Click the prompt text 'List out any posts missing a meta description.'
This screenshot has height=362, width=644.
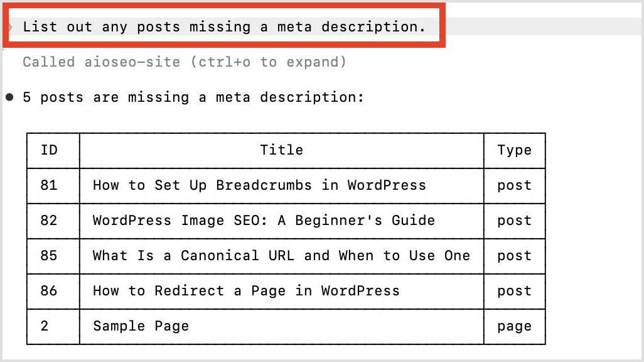224,27
